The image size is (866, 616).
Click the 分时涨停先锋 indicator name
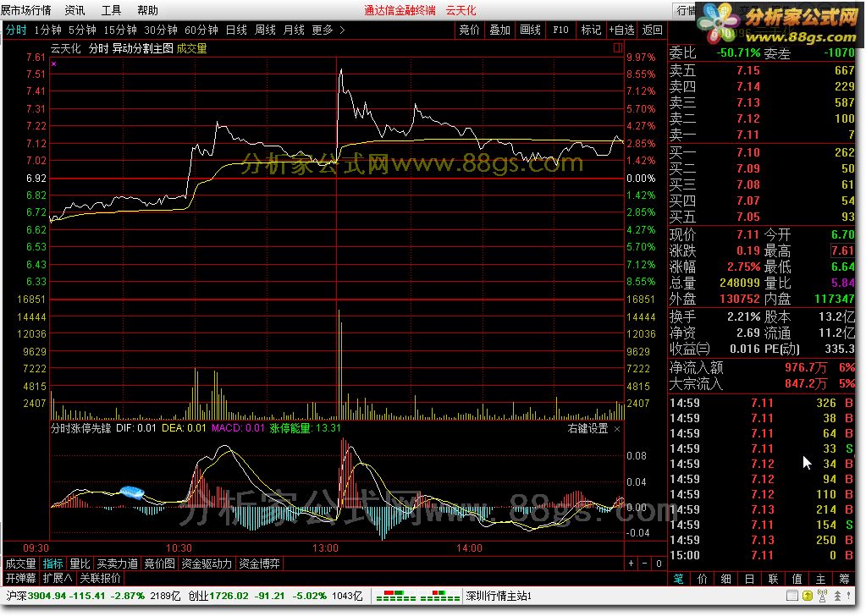click(x=81, y=428)
